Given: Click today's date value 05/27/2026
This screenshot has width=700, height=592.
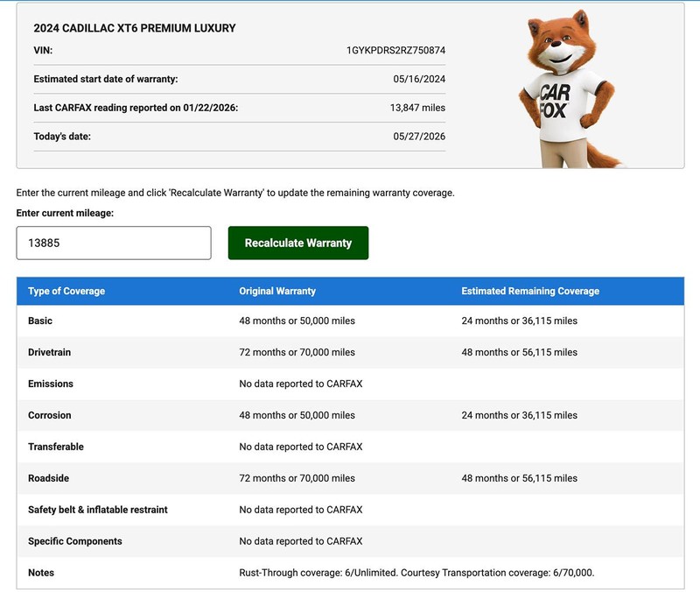Looking at the screenshot, I should click(x=419, y=137).
